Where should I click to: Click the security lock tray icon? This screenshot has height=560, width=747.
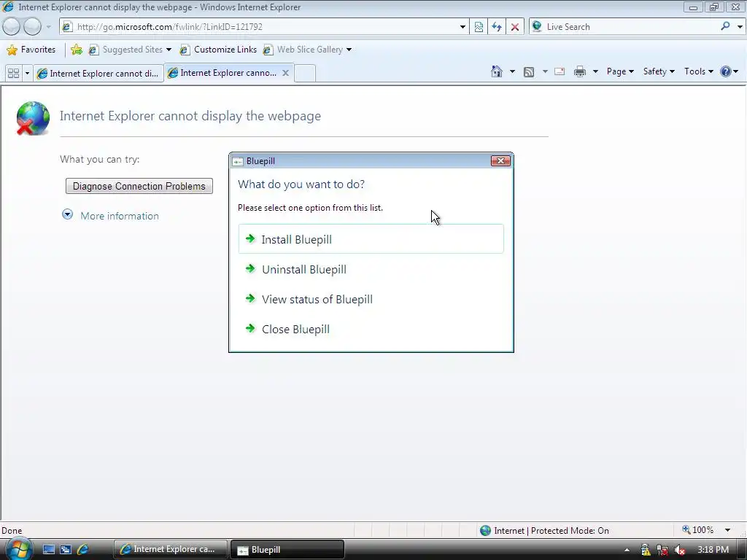click(x=645, y=550)
